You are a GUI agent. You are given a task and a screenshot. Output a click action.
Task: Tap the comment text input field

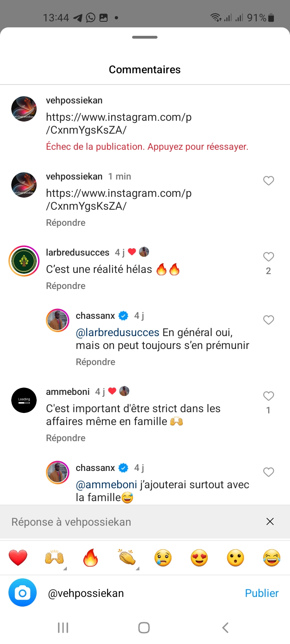[141, 593]
